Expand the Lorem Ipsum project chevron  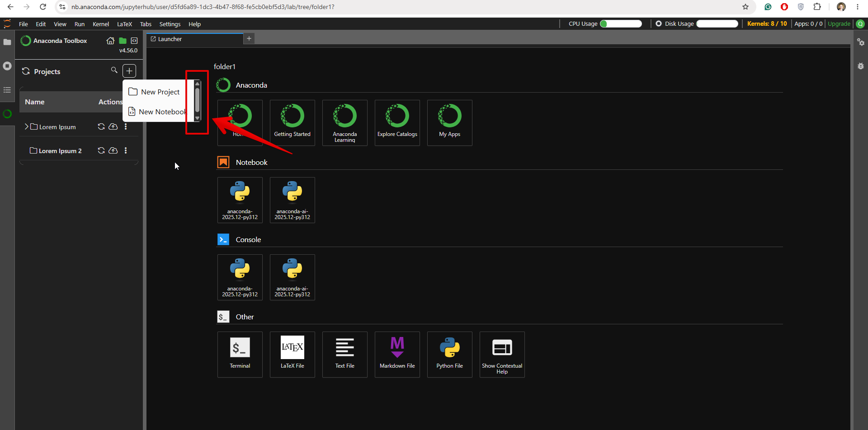point(26,126)
